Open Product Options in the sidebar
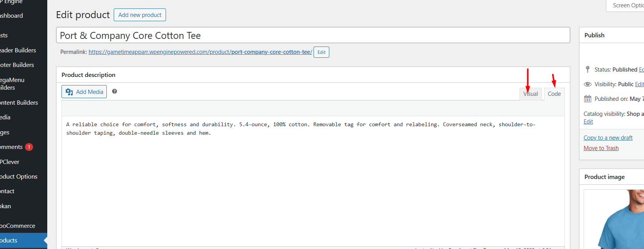 pos(19,177)
